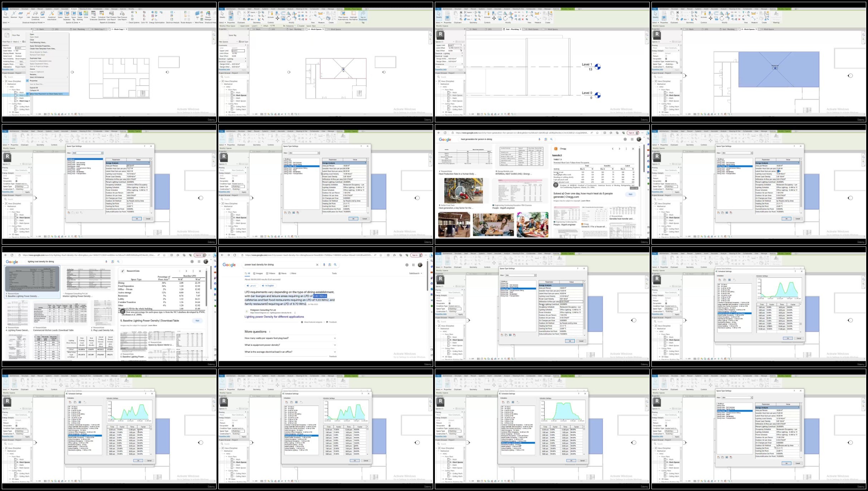The width and height of the screenshot is (868, 491).
Task: Expand the Spaces & Zones panel dropdown arrow
Action: point(79,23)
